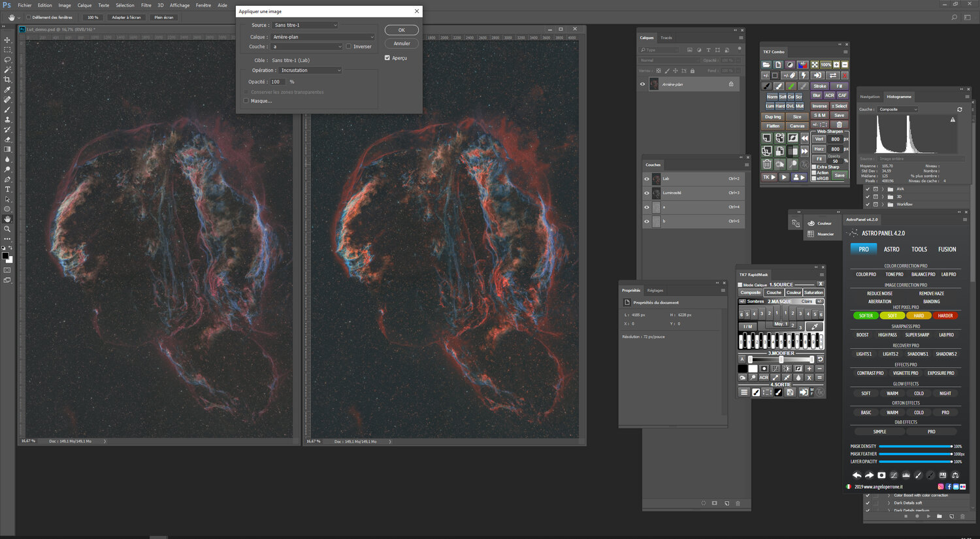Click the REDUCE NOISE button in Astro Panel
980x539 pixels.
pos(879,293)
